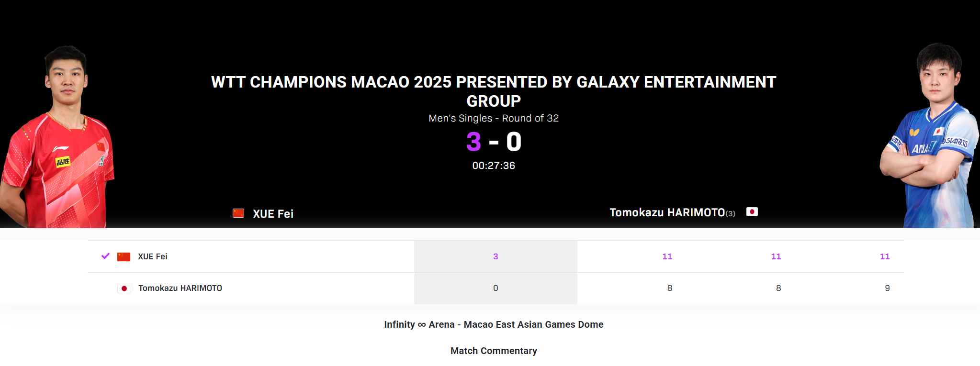Click the large Tomokazu HARIMOTO name in the banner
This screenshot has height=366, width=980.
667,212
